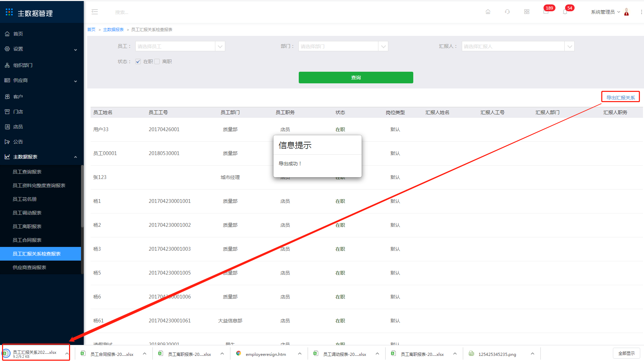Open the vertical dots menu at top right
Image resolution: width=644 pixels, height=361 pixels.
coord(641,12)
